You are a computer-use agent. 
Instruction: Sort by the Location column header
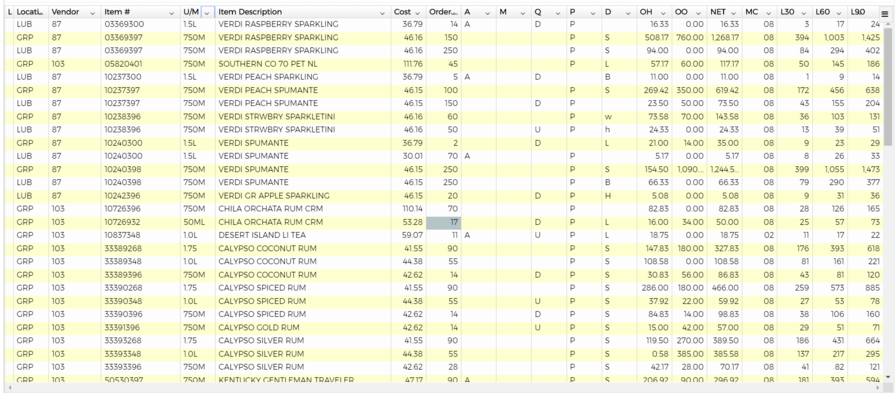click(x=30, y=12)
